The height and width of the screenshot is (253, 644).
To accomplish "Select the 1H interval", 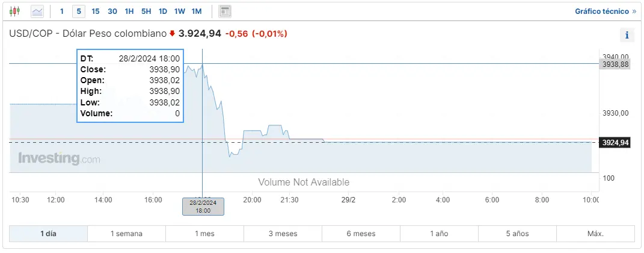I will pos(129,11).
